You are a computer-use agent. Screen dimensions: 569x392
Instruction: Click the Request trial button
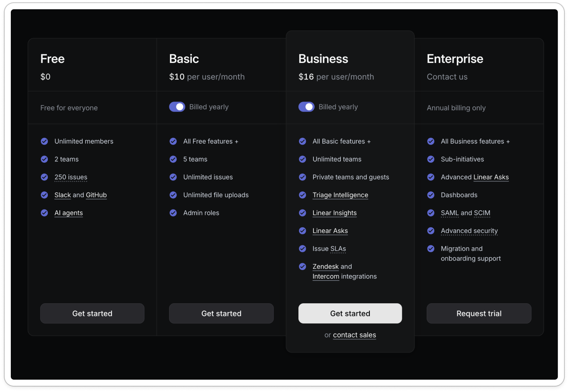pos(479,313)
